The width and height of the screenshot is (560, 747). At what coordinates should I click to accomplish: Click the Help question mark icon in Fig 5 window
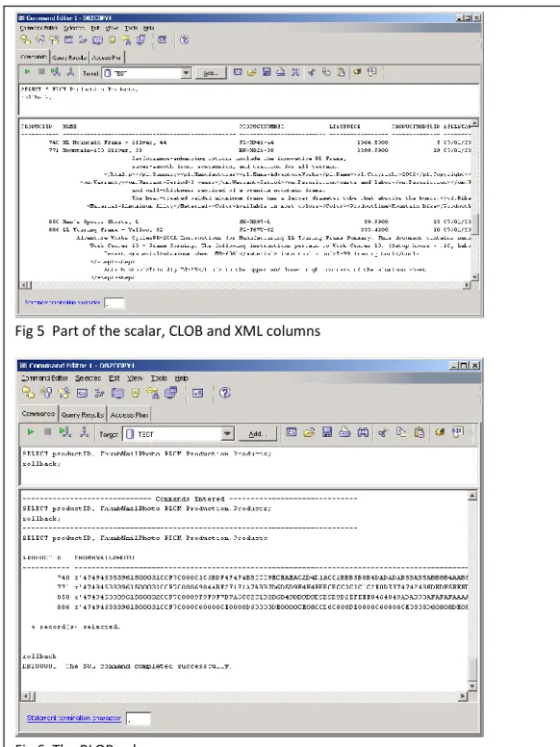click(x=185, y=40)
